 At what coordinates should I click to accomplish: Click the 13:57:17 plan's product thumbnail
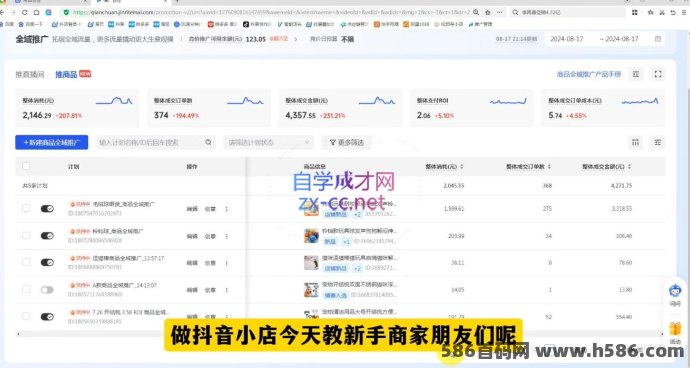(x=311, y=263)
